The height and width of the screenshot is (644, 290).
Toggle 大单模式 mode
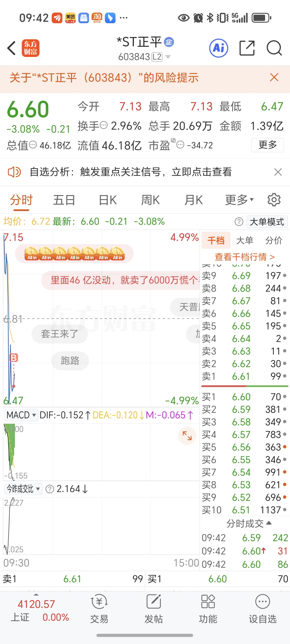[267, 222]
